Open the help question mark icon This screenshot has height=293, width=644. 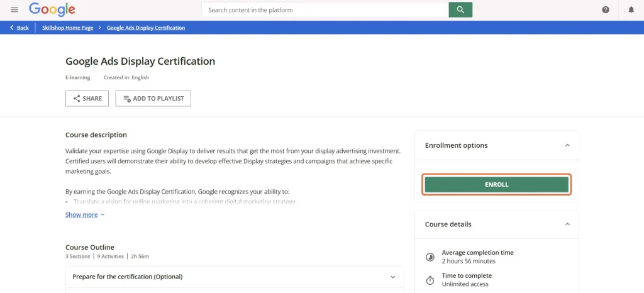(606, 10)
